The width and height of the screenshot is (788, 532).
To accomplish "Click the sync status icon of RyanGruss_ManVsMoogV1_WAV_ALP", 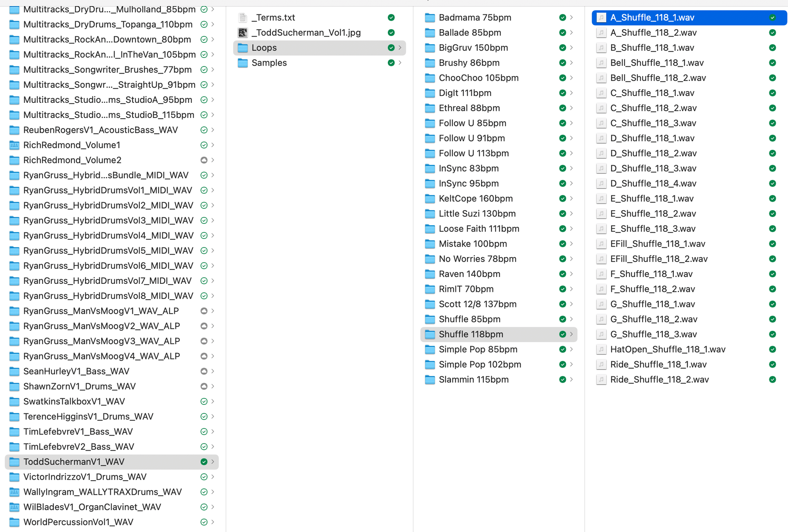I will coord(204,311).
